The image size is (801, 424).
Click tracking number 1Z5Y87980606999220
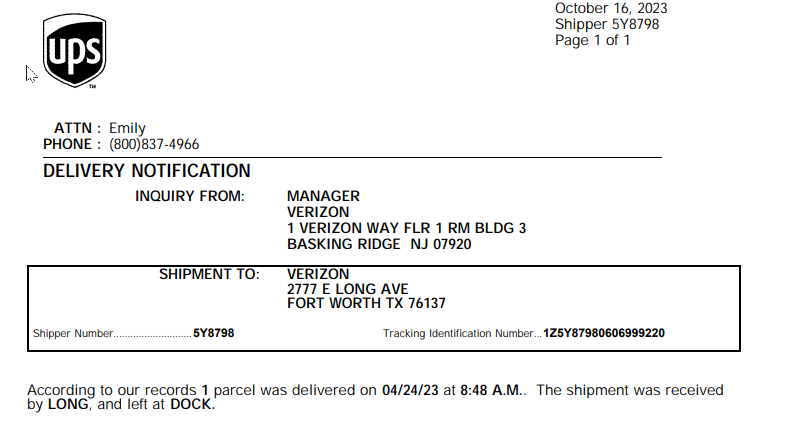pos(604,333)
